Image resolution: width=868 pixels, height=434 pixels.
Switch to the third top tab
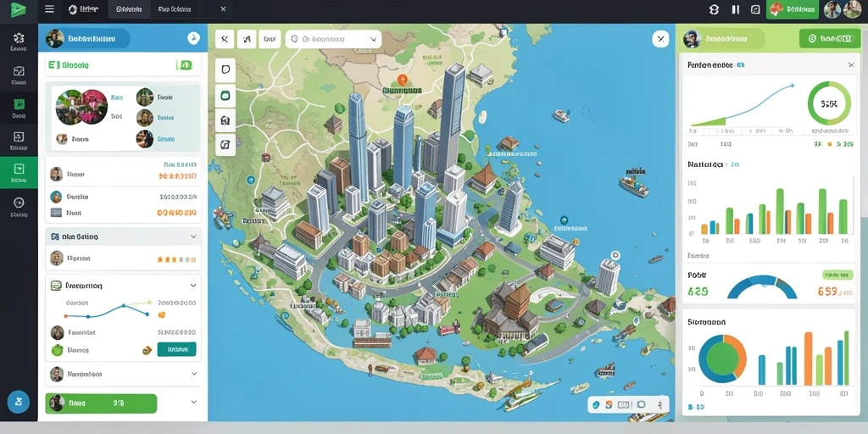[175, 9]
